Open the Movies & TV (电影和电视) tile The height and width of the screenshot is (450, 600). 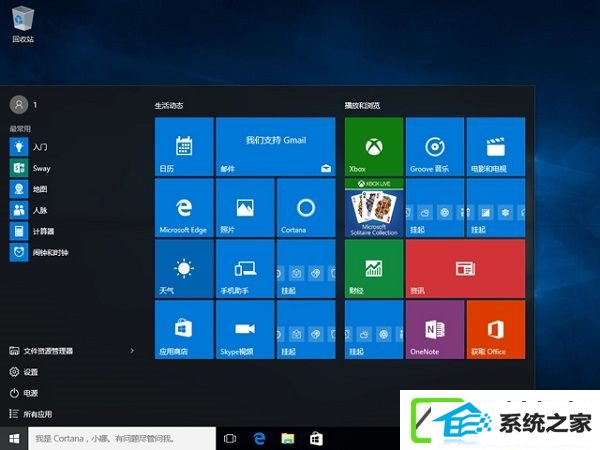496,147
